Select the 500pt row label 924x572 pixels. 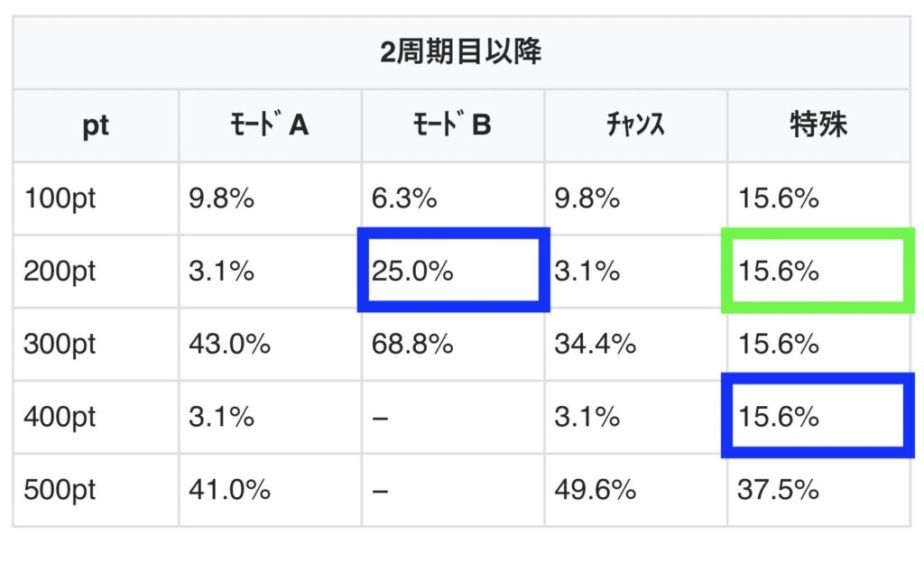tap(60, 490)
